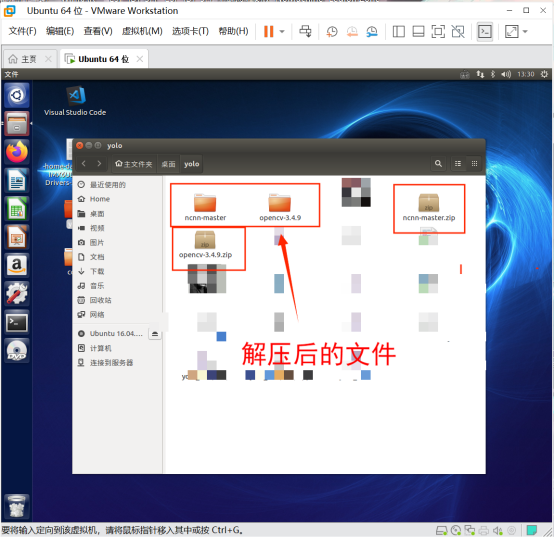Toggle VMware library sidebar view
Image resolution: width=554 pixels, height=538 pixels.
pyautogui.click(x=399, y=31)
